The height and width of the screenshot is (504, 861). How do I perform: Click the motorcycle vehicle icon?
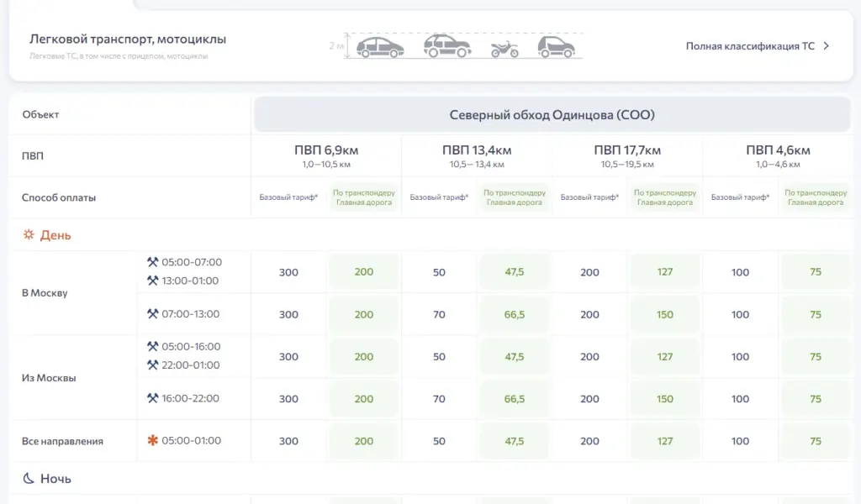504,50
